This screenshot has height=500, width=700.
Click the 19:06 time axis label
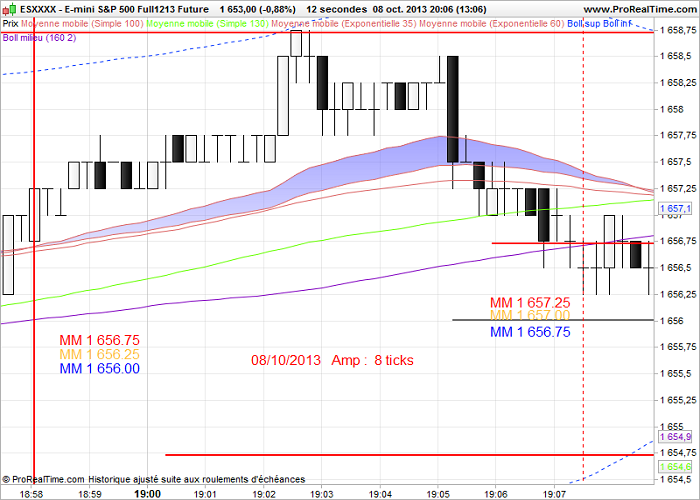(496, 494)
